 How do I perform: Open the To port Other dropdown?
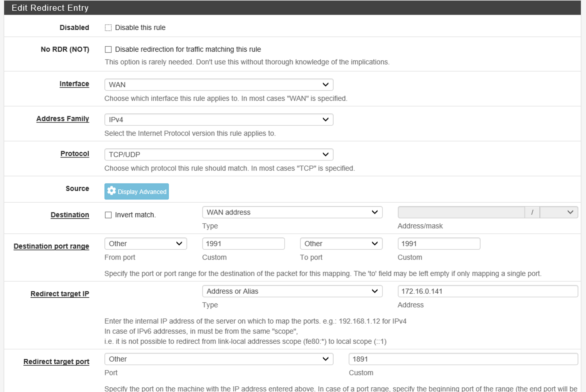pos(341,244)
